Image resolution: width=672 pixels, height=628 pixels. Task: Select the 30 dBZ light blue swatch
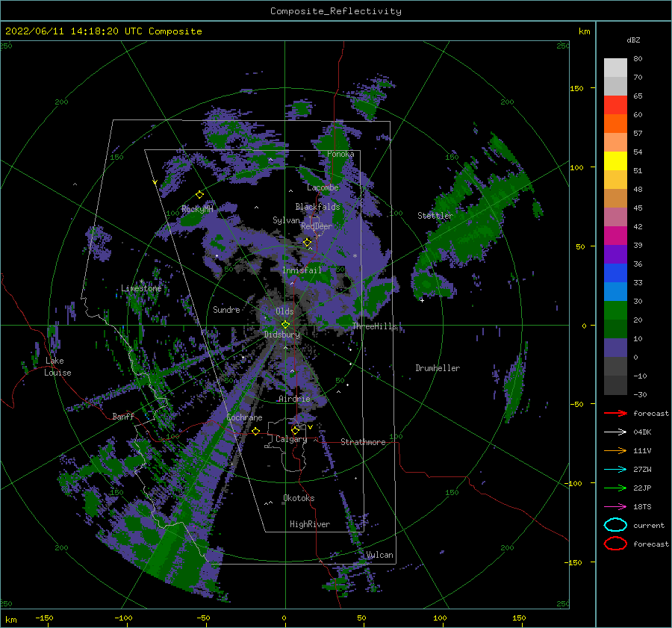point(615,291)
